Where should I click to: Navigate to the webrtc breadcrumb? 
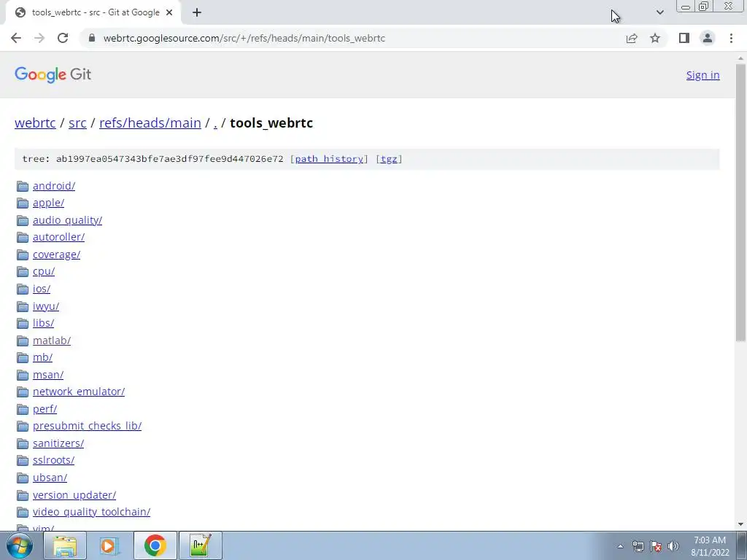[35, 122]
